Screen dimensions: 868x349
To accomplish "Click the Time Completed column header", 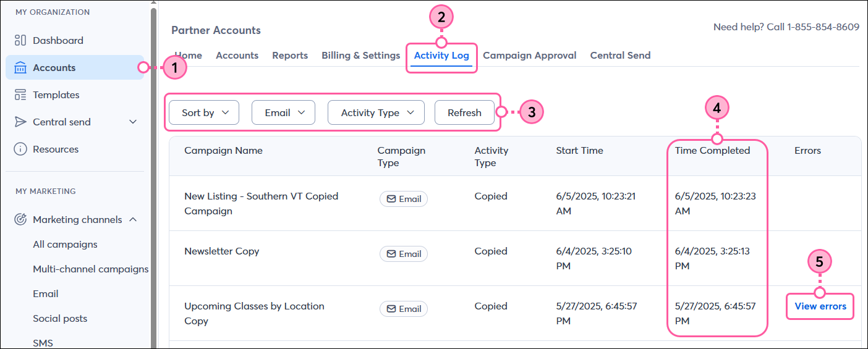I will [712, 150].
